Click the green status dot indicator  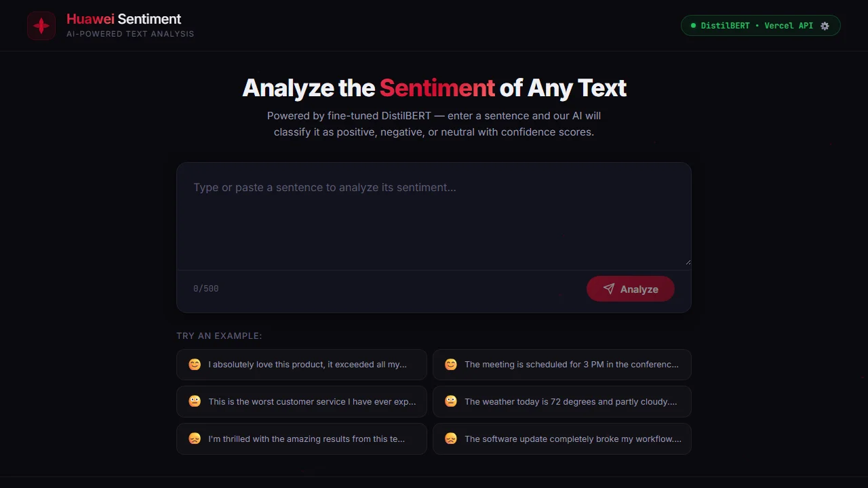[x=693, y=26]
